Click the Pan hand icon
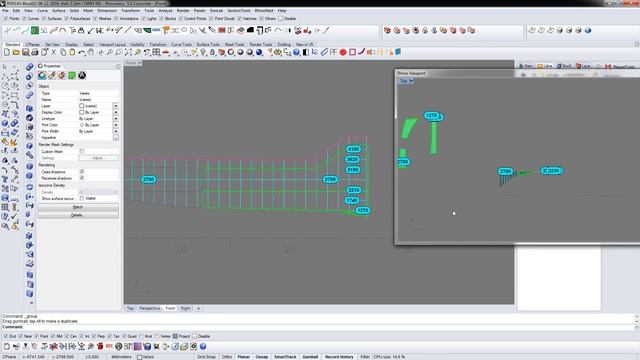 point(91,52)
